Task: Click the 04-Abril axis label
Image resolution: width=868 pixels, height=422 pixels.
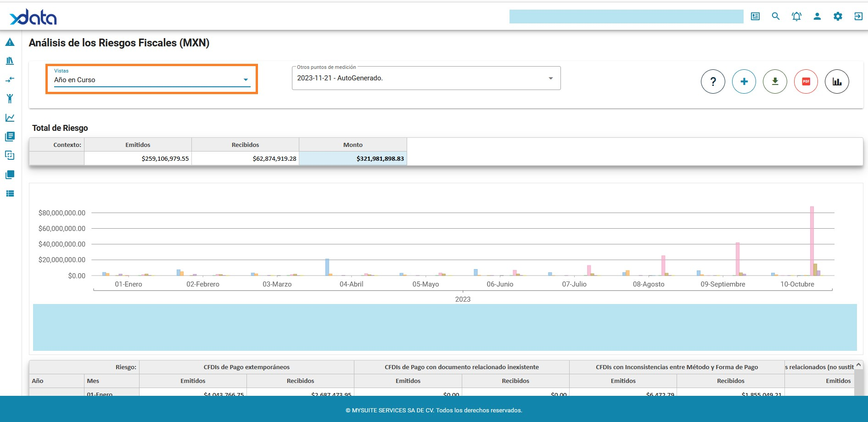Action: pos(352,284)
